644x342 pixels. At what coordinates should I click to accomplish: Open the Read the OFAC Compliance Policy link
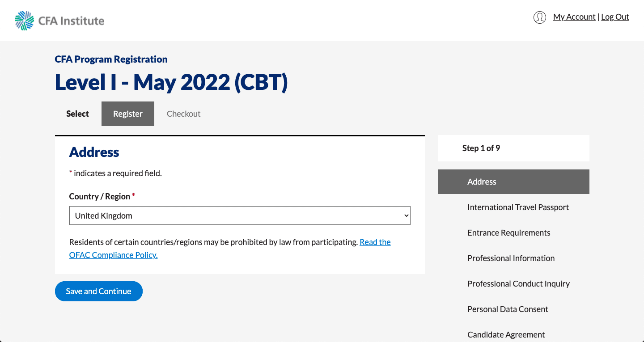[x=230, y=249]
